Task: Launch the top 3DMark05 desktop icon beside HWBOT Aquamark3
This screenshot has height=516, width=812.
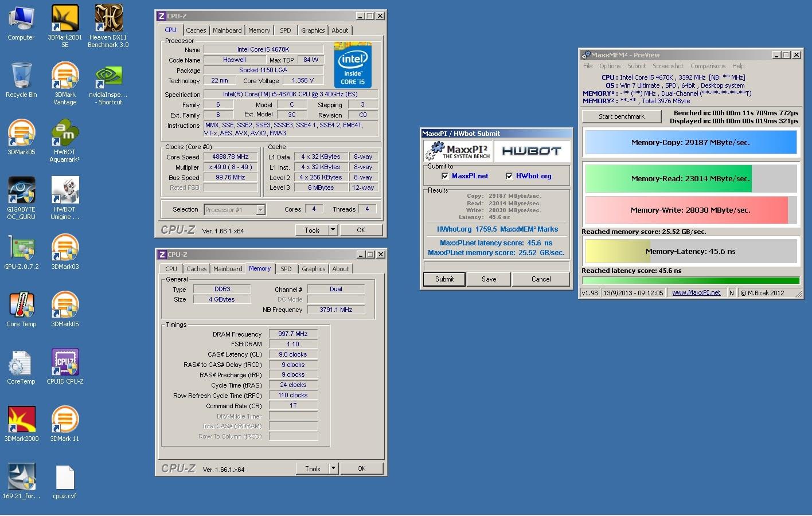Action: [21, 132]
